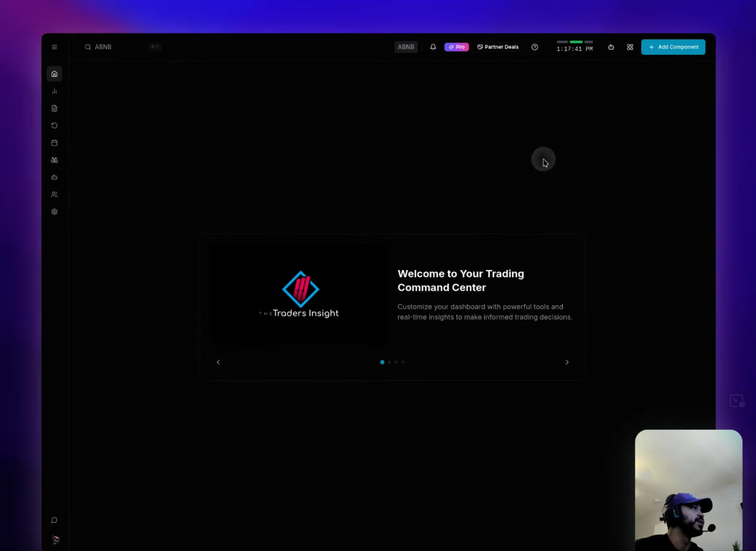Open trade history via the clock icon
The width and height of the screenshot is (756, 551).
[x=54, y=126]
